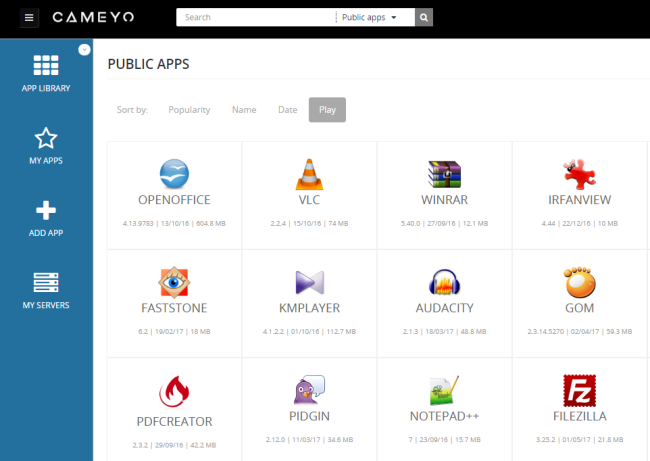Open the PDFCREATOR app title
650x461 pixels.
(174, 422)
